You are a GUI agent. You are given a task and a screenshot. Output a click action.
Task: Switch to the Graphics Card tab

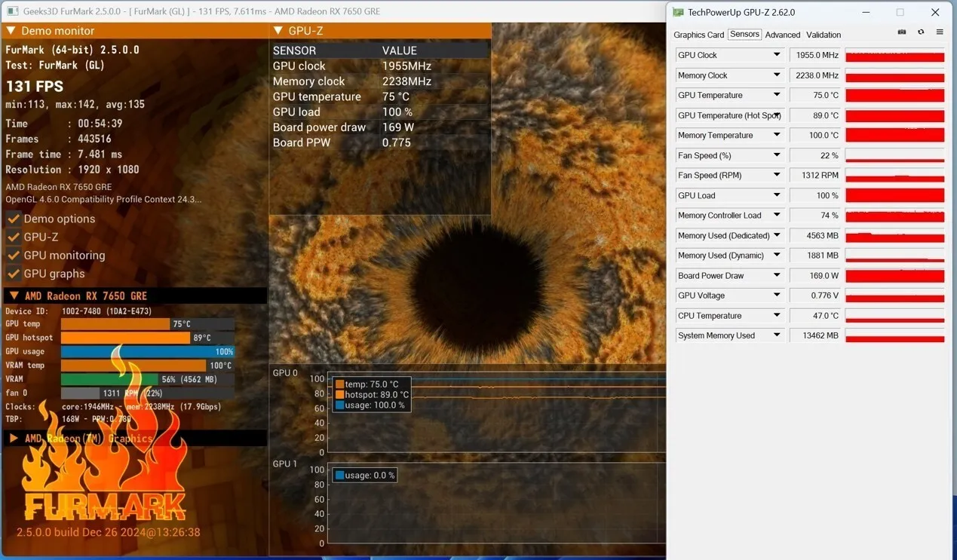click(x=698, y=35)
